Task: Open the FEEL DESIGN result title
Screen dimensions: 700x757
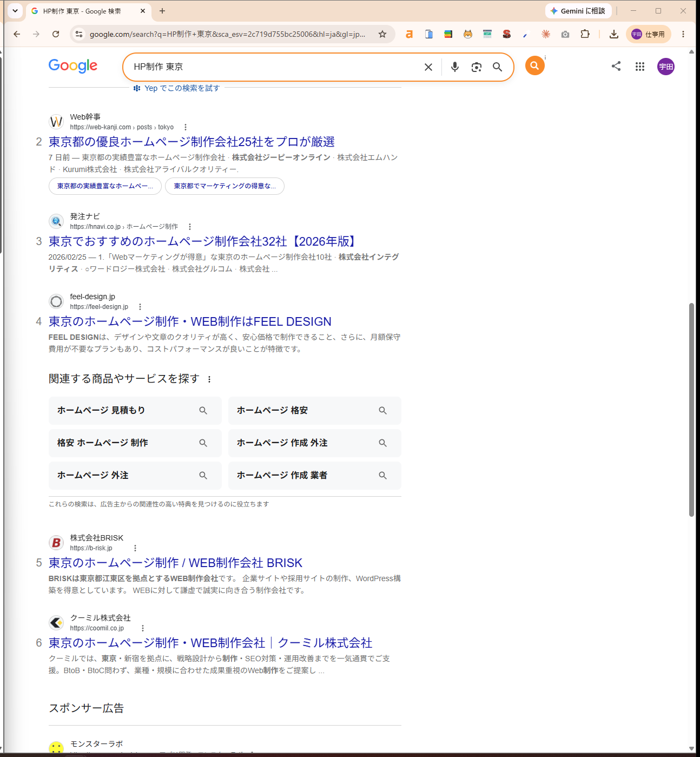Action: pos(190,321)
